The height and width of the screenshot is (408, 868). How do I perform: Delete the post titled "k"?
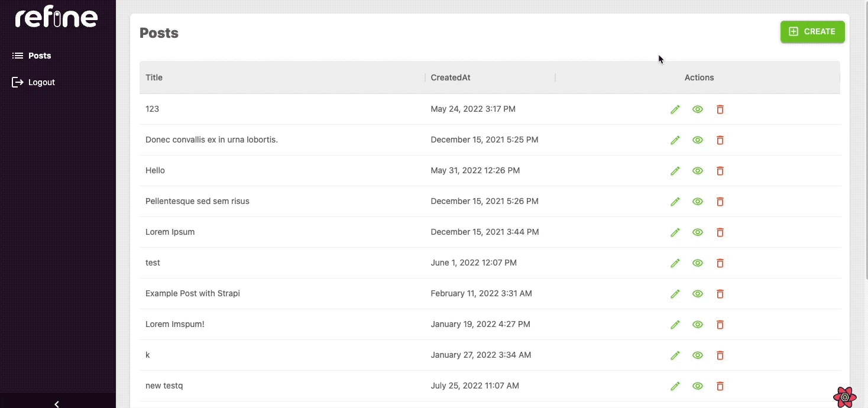720,355
